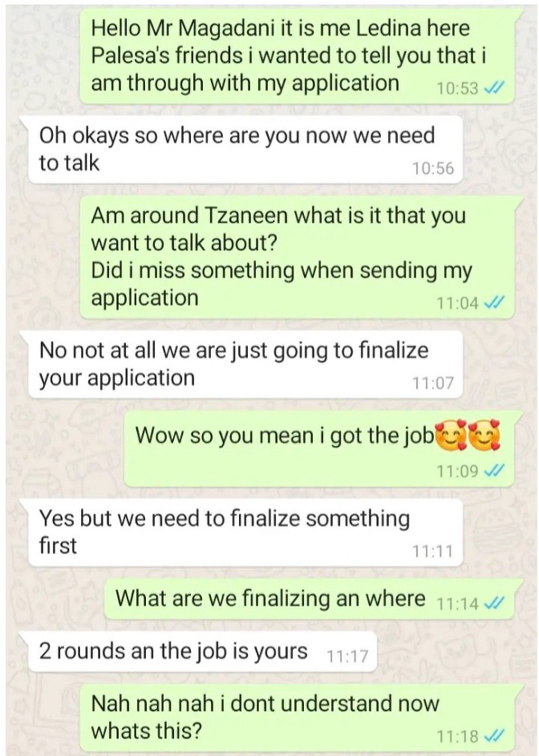
Task: Tap the first smiling hearts emoji
Action: 451,435
